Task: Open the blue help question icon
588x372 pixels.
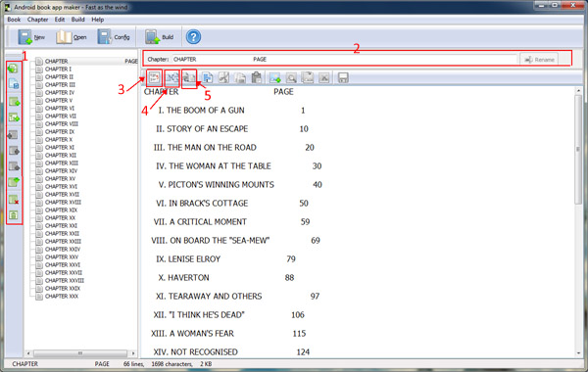Action: [x=193, y=37]
